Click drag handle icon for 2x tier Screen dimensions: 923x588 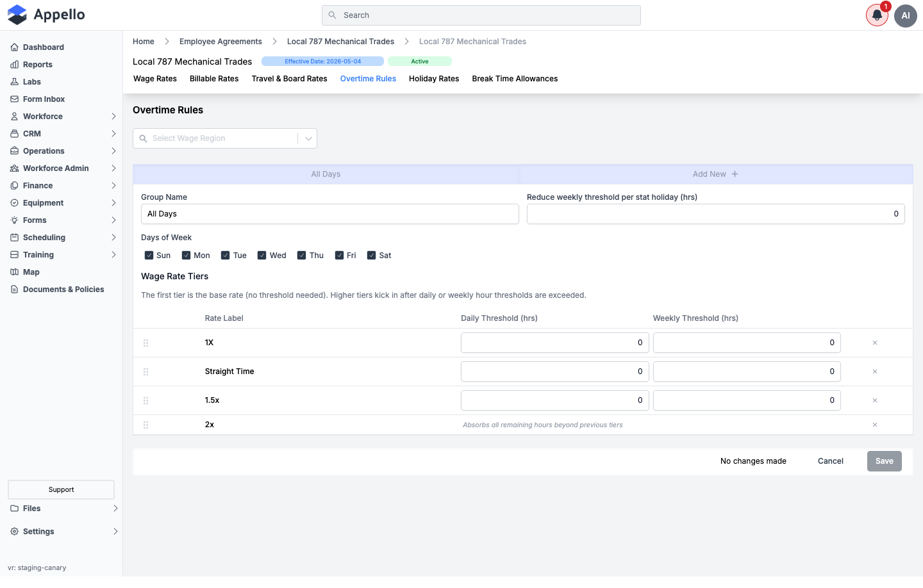pyautogui.click(x=146, y=425)
